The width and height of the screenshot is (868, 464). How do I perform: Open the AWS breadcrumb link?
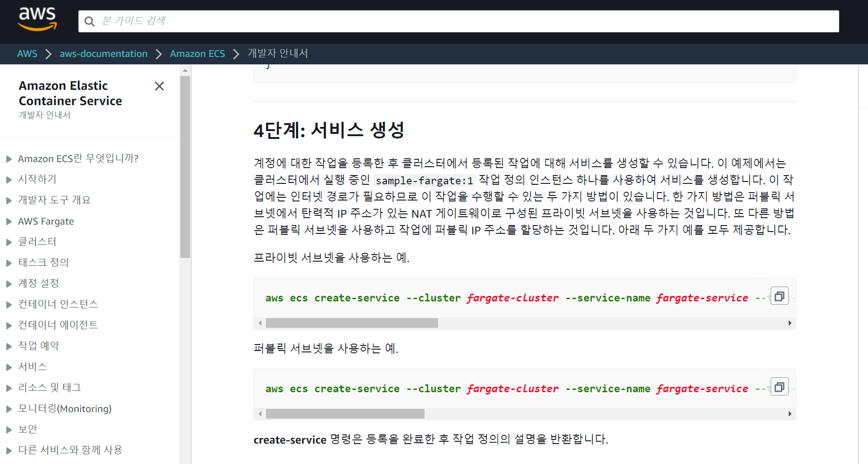[x=27, y=54]
